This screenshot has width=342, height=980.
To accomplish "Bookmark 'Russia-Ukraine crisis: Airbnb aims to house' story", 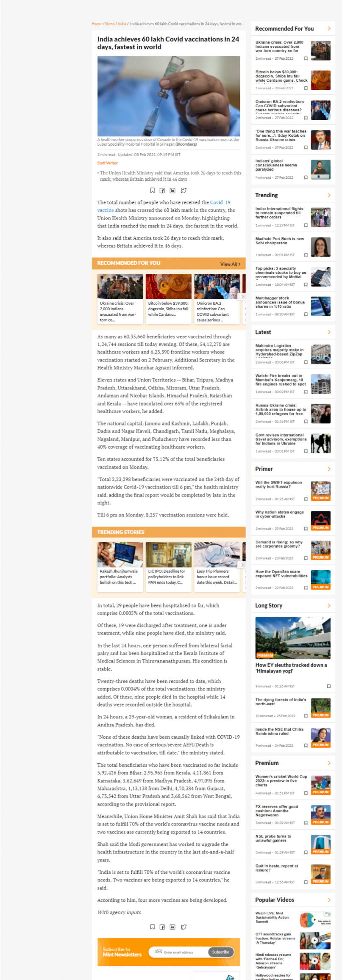I will 306,422.
